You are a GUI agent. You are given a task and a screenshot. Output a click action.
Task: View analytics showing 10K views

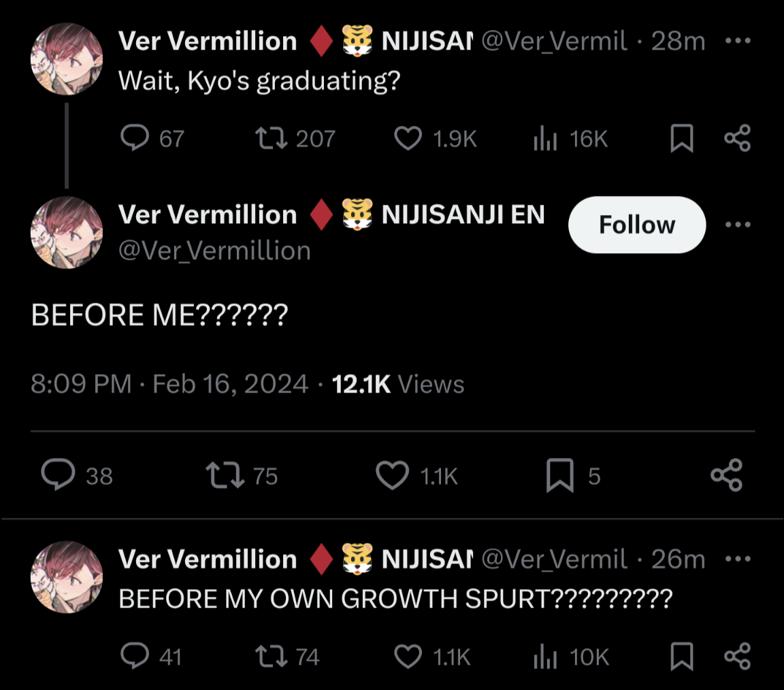pyautogui.click(x=544, y=656)
